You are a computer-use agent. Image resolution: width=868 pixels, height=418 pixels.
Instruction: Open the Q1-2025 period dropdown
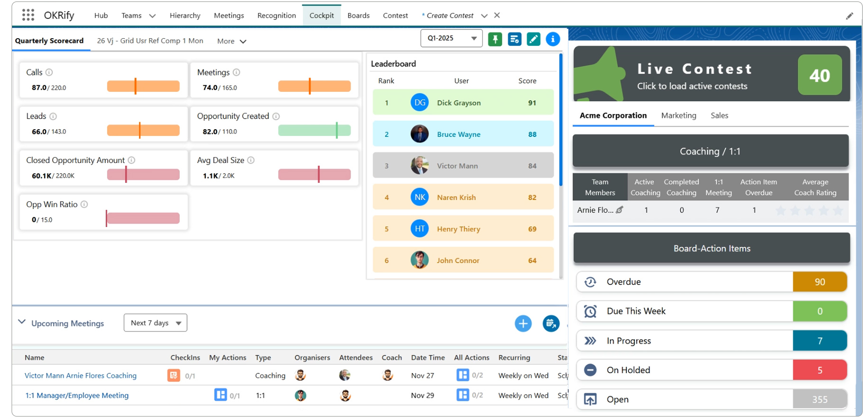pyautogui.click(x=451, y=38)
